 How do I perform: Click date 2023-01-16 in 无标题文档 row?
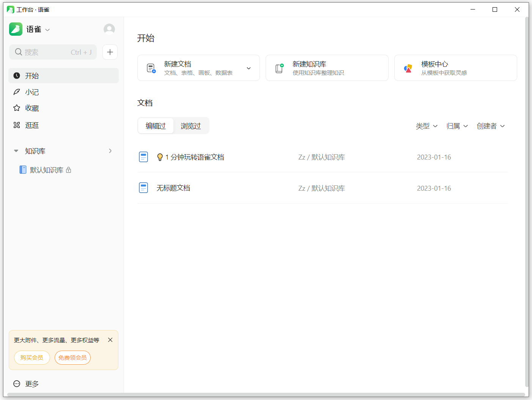click(434, 188)
